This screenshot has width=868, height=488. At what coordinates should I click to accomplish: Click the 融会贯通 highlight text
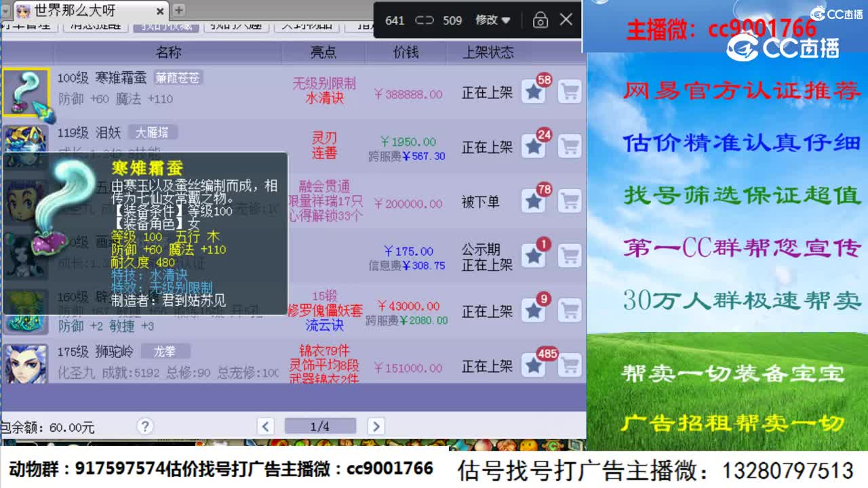pos(324,186)
